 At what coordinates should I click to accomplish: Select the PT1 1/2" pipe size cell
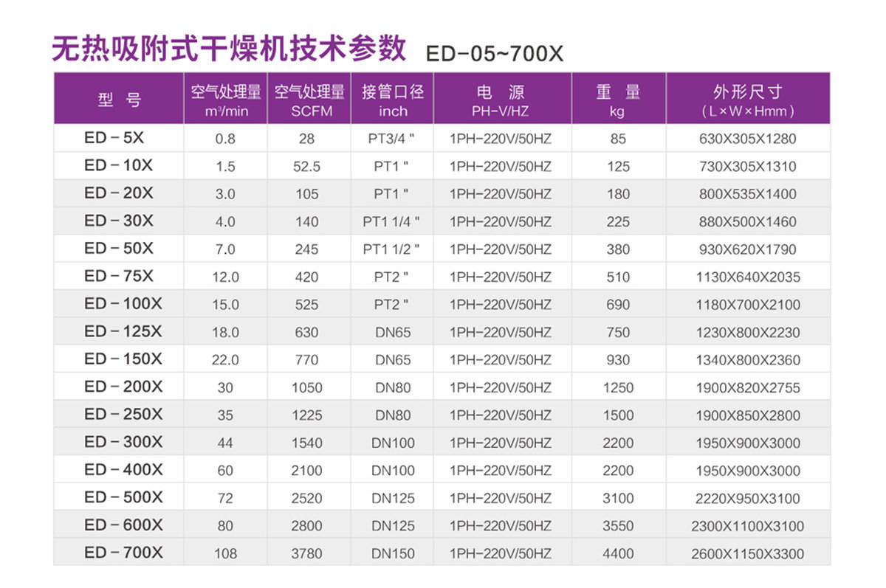click(392, 249)
